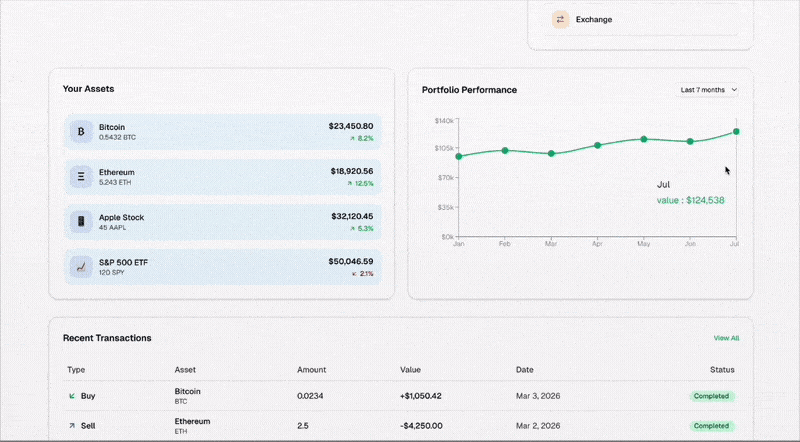Click Completed status badge for Ethereum sell
Screen dimensions: 800x442
click(x=712, y=426)
